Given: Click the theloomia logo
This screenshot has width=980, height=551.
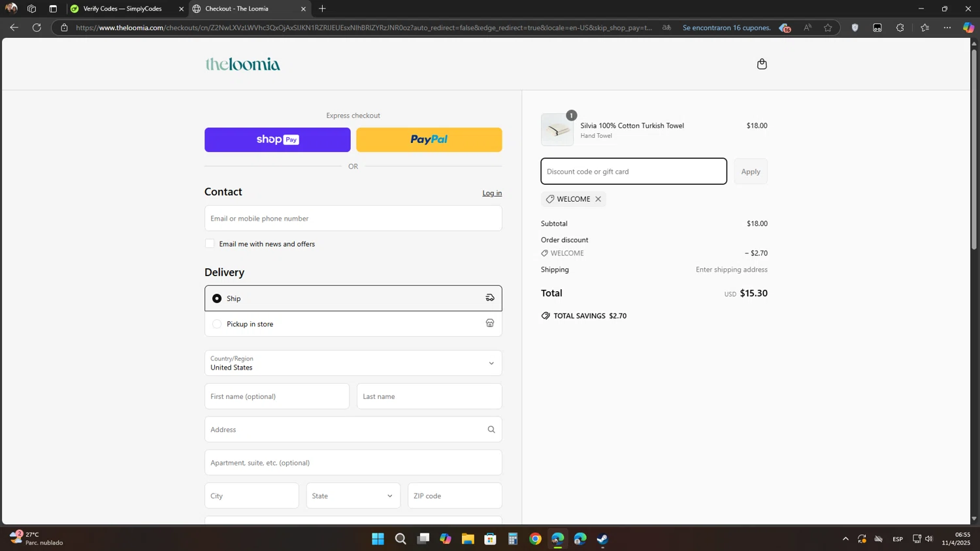Looking at the screenshot, I should pyautogui.click(x=243, y=64).
